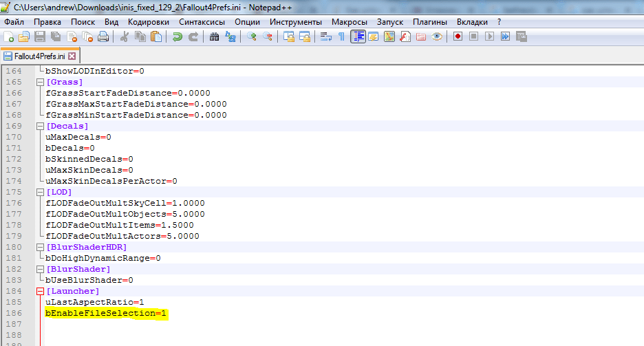Screen dimensions: 644x346
Task: Click the Open file folder icon
Action: point(24,37)
